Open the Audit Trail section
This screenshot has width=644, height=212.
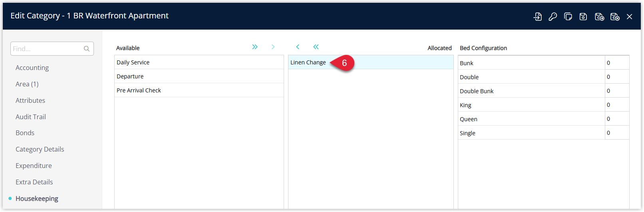coord(31,117)
